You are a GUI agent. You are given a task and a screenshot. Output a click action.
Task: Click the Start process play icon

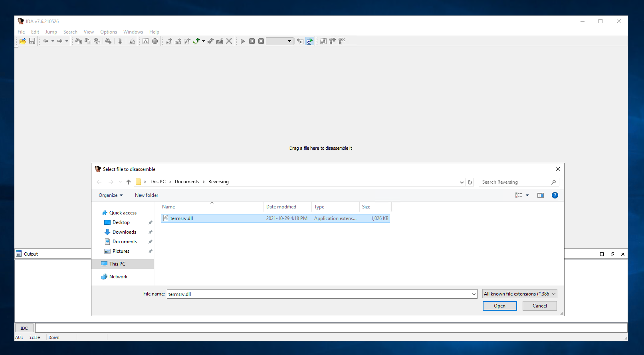243,41
